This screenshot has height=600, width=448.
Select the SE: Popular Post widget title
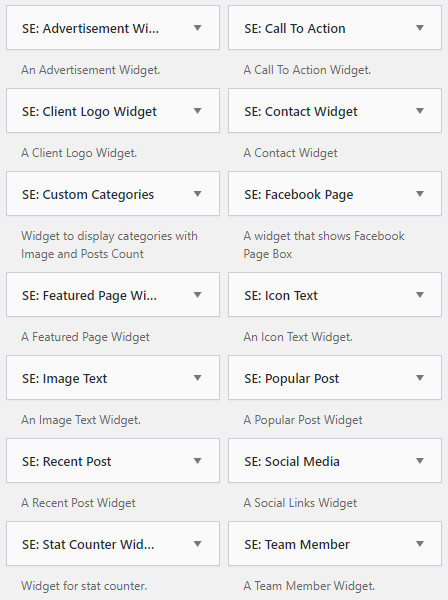click(x=292, y=378)
